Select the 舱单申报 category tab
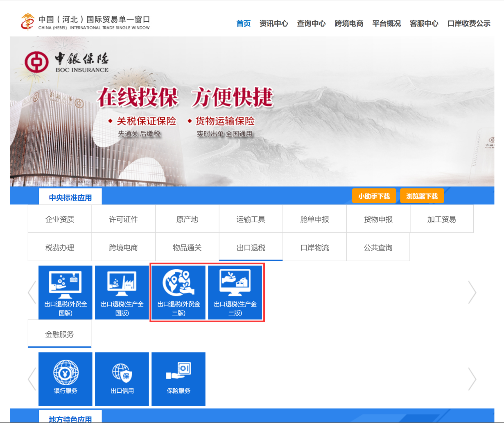 click(x=314, y=219)
